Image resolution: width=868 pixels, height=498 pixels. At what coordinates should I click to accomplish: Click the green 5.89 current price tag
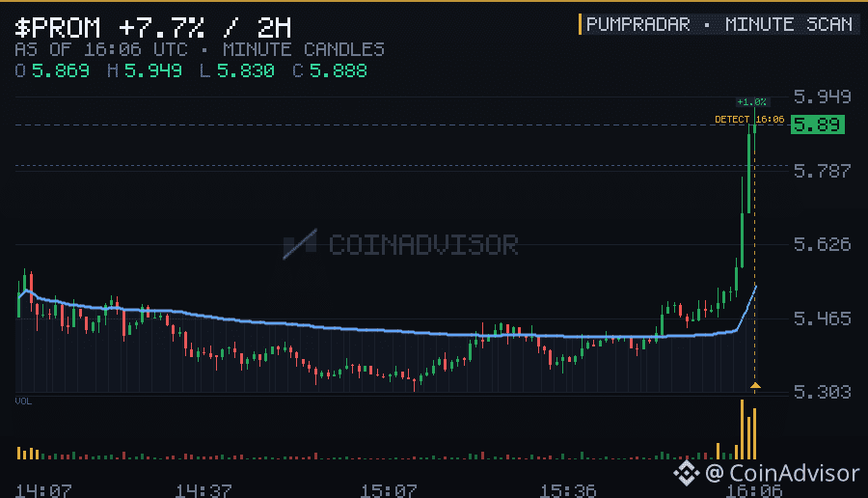click(818, 124)
